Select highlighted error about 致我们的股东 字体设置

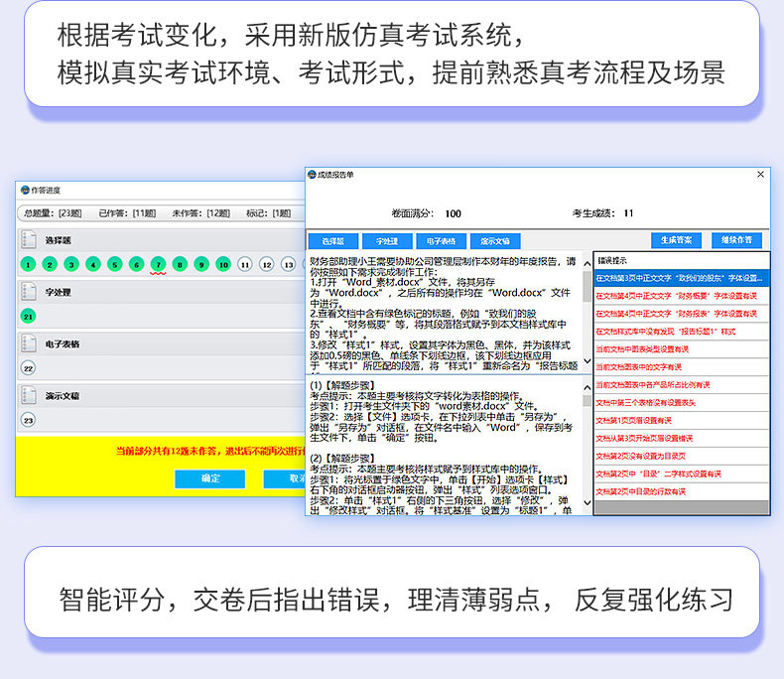coord(681,278)
